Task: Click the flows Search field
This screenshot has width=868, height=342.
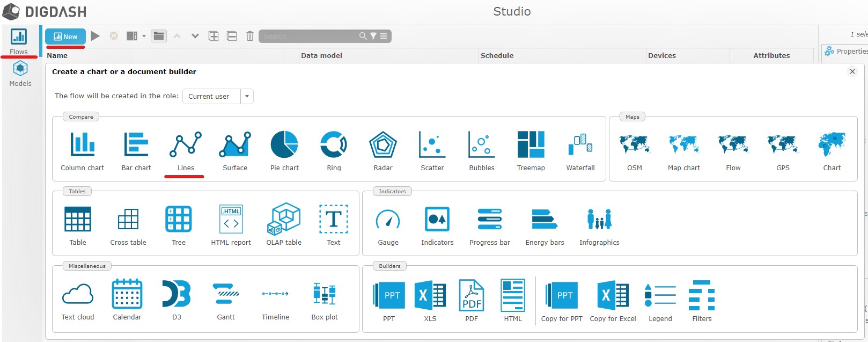Action: tap(308, 36)
